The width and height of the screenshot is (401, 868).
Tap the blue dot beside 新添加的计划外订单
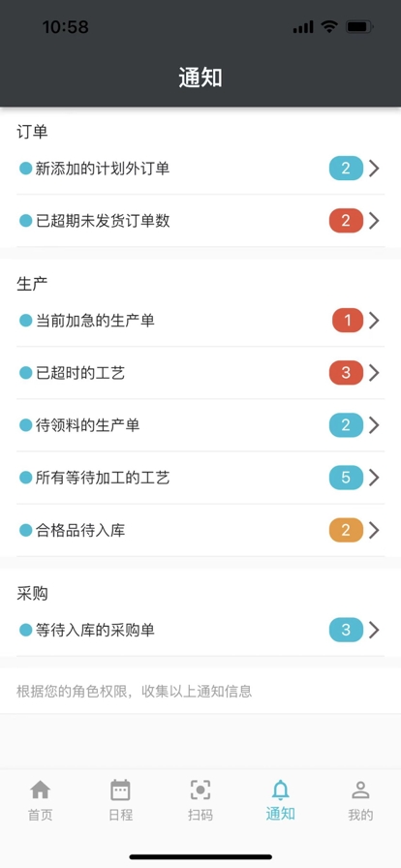pos(25,169)
